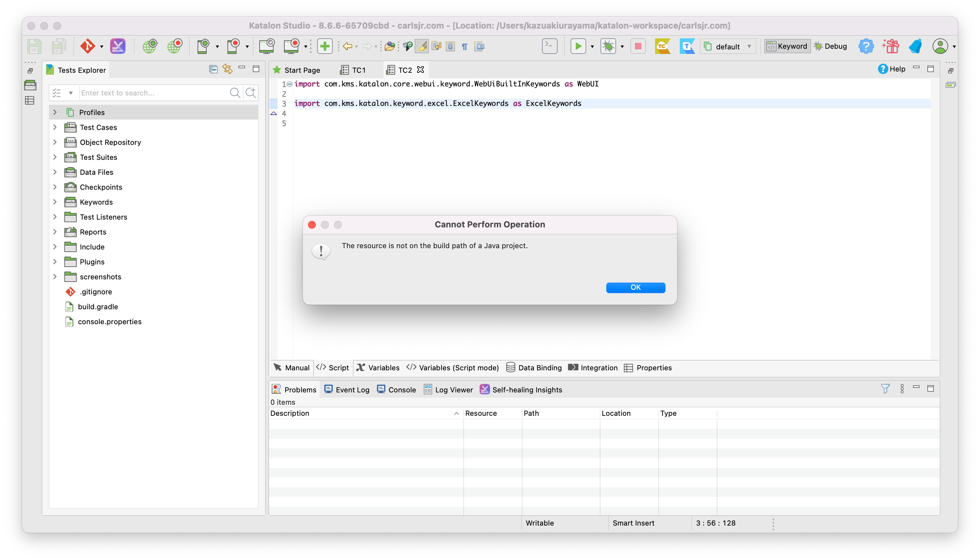Expand the Test Cases folder
The width and height of the screenshot is (980, 560).
tap(55, 127)
